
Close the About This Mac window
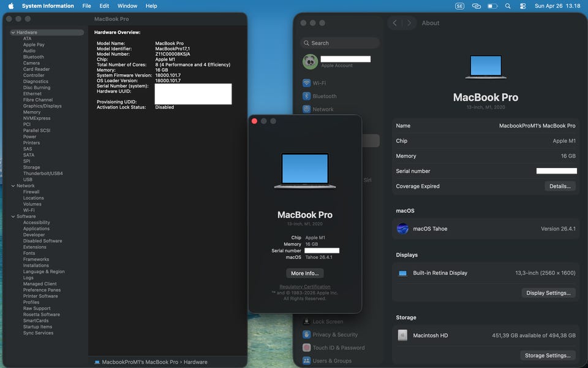[x=254, y=121]
